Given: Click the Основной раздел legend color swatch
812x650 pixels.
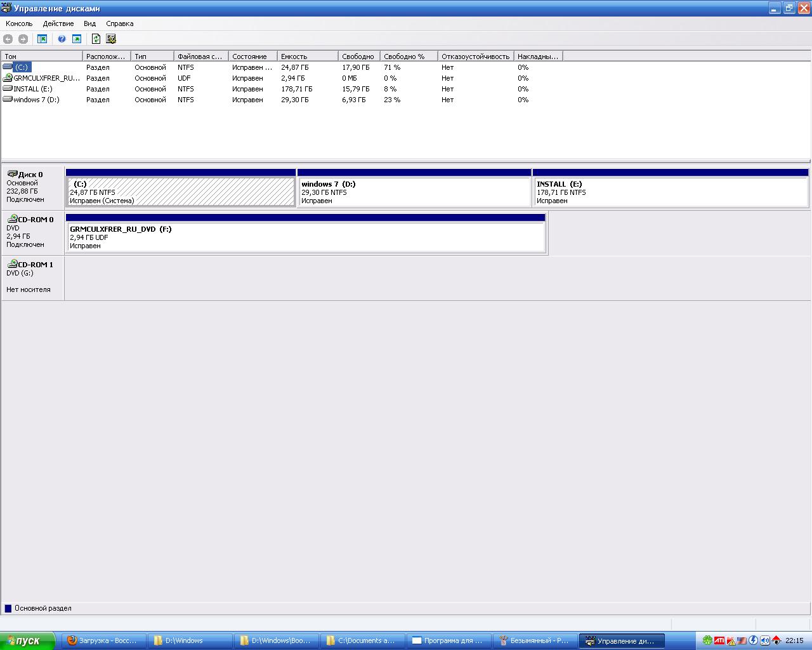Looking at the screenshot, I should pos(8,608).
